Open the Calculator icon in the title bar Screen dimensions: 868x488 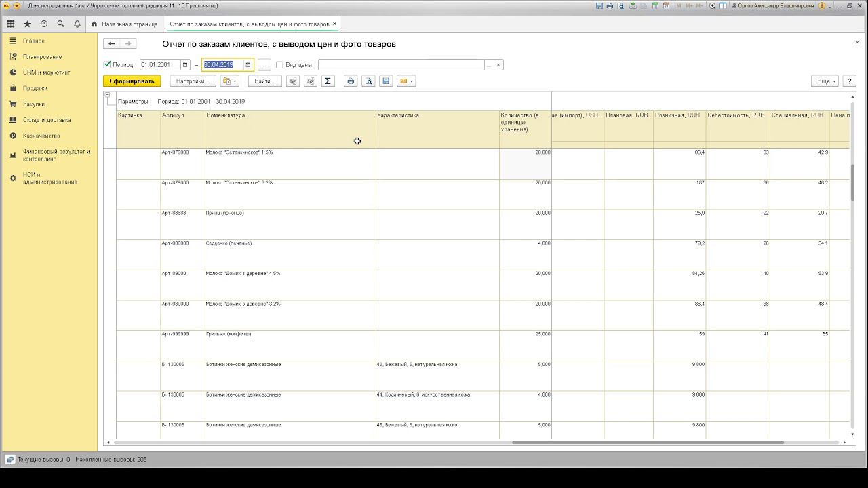click(x=656, y=6)
